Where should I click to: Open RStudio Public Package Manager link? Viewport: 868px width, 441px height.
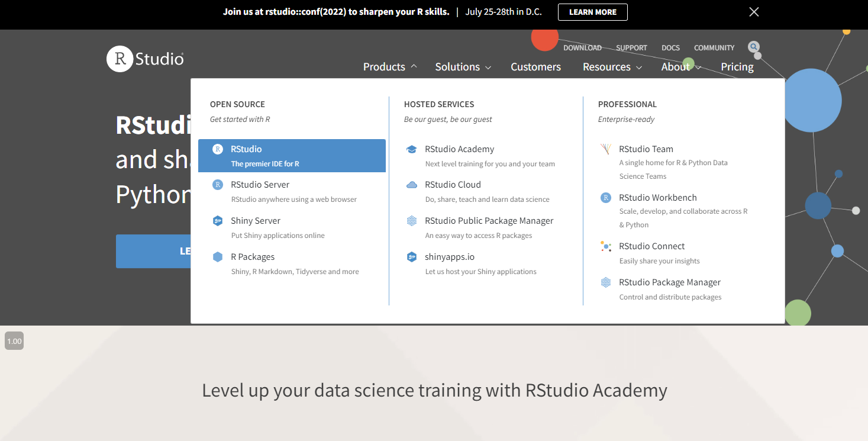(x=489, y=221)
